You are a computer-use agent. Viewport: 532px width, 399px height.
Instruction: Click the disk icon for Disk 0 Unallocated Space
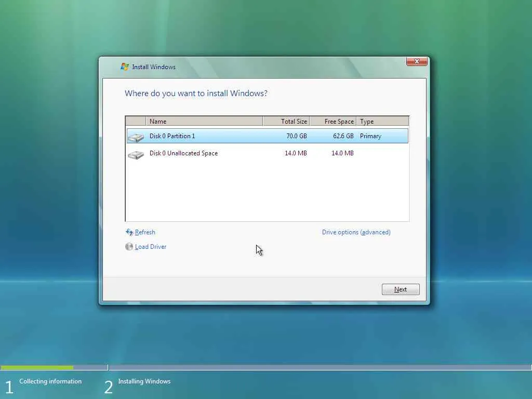click(x=136, y=155)
